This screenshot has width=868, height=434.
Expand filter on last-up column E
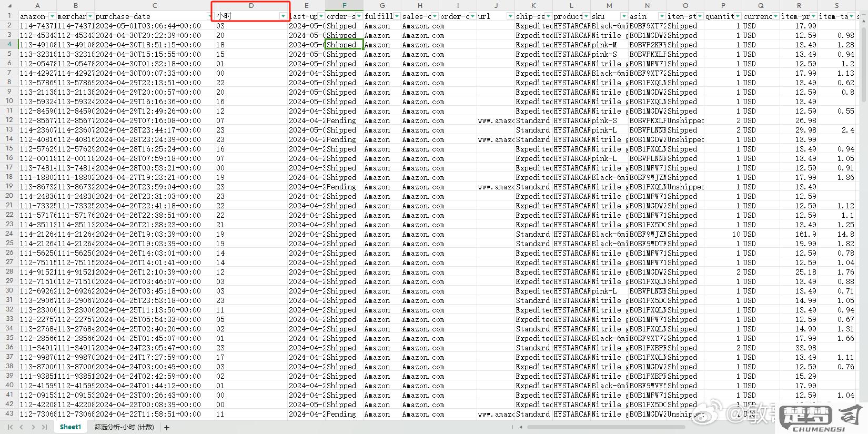coord(321,16)
